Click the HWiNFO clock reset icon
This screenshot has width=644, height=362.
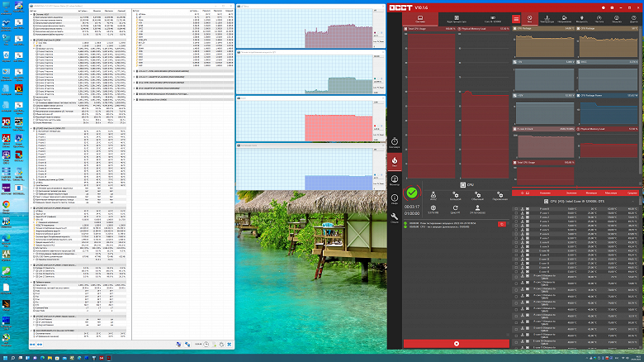(x=206, y=345)
